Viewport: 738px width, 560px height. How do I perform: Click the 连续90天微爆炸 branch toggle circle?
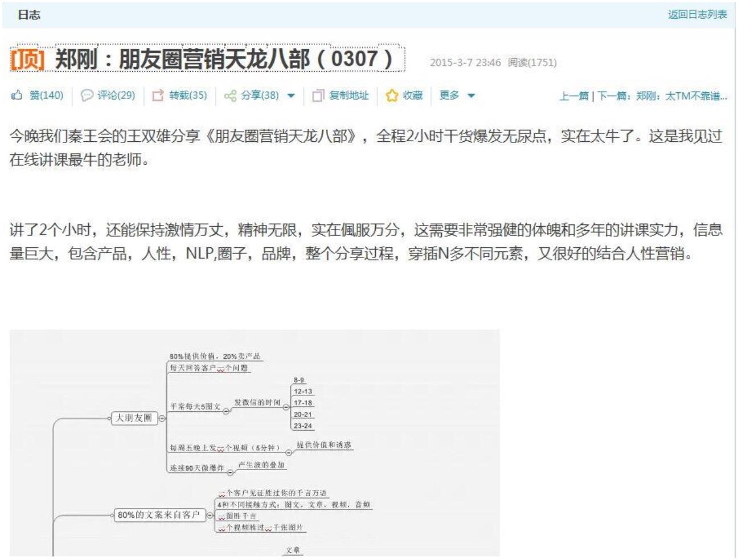pyautogui.click(x=230, y=472)
